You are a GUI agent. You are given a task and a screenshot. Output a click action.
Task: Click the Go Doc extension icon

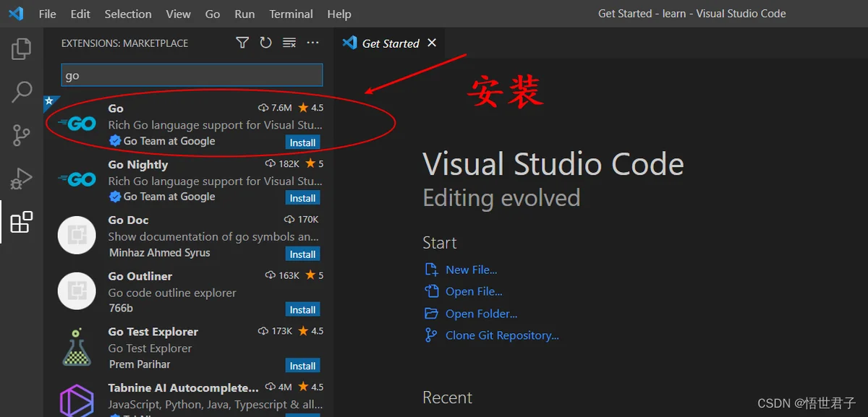77,235
